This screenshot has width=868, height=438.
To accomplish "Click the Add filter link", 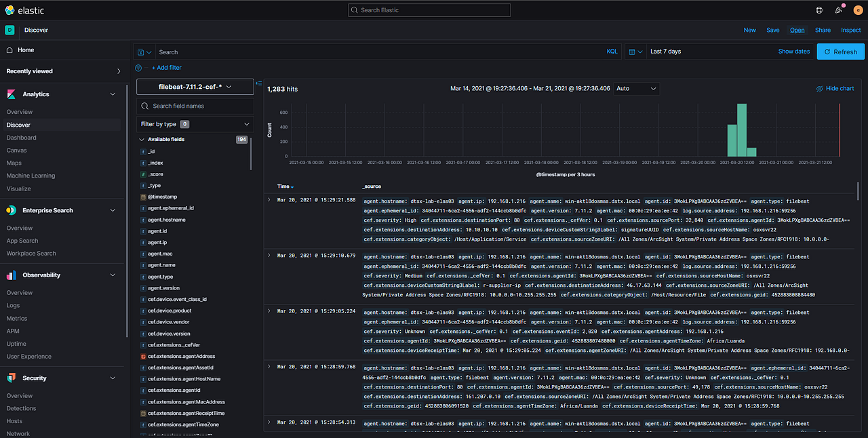I will pyautogui.click(x=167, y=67).
